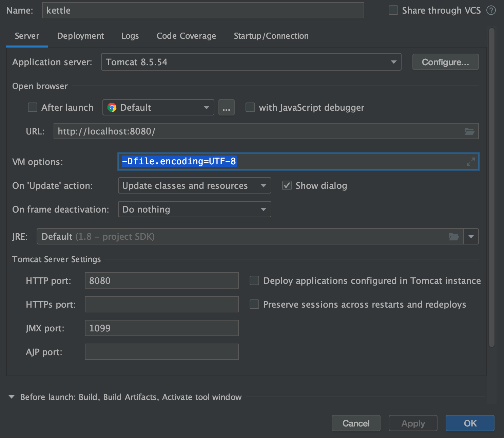Viewport: 504px width, 438px height.
Task: Click the vertical scrollbar on the right
Action: point(492,187)
